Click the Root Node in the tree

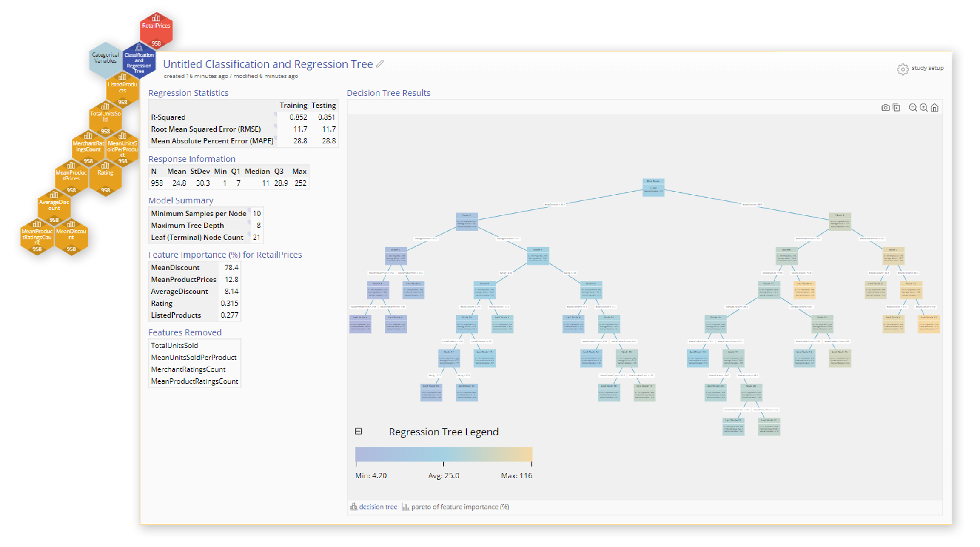coord(653,187)
